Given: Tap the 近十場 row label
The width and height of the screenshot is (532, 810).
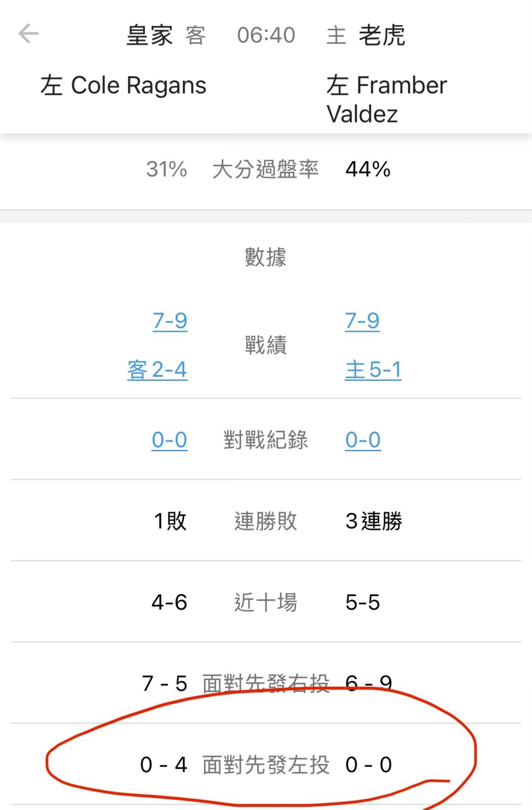Looking at the screenshot, I should 266,602.
